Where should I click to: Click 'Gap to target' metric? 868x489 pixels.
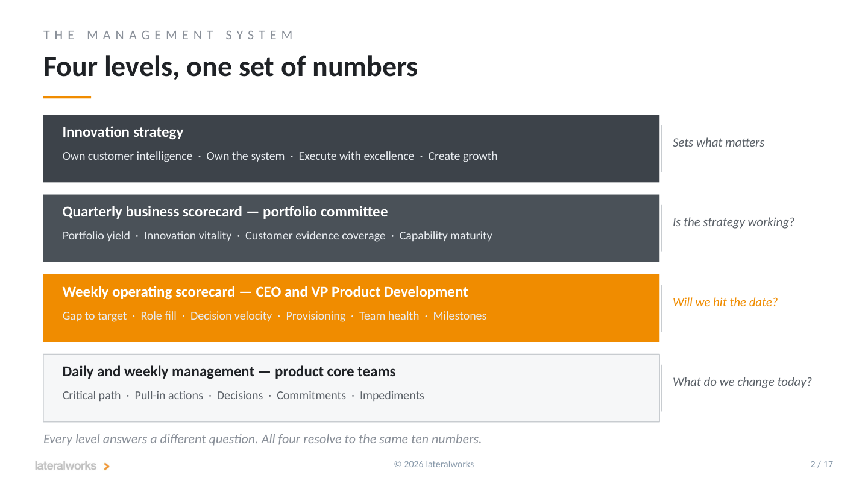(x=95, y=316)
